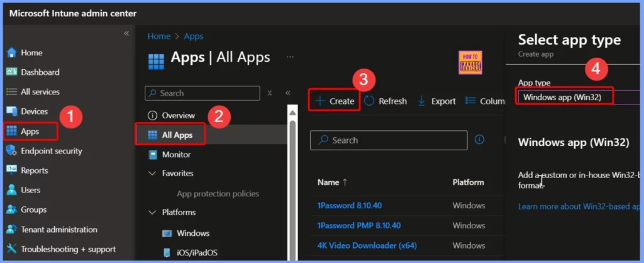
Task: Click the Apps breadcrumb link
Action: point(194,36)
